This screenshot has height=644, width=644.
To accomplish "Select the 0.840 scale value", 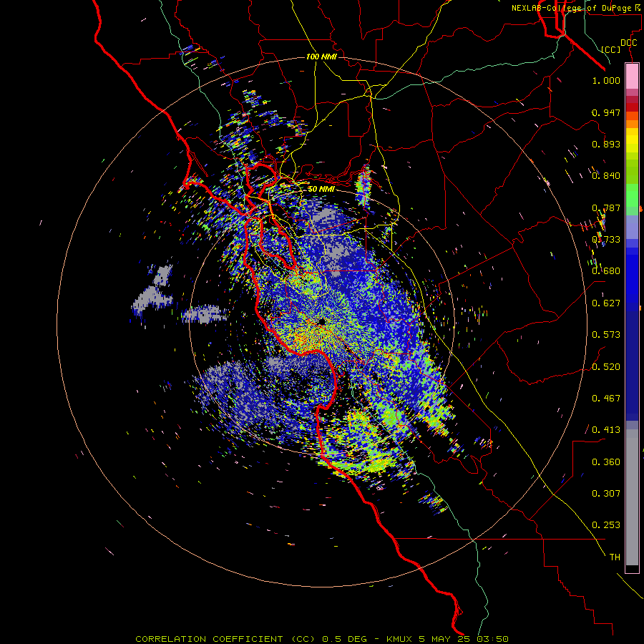I will [606, 176].
